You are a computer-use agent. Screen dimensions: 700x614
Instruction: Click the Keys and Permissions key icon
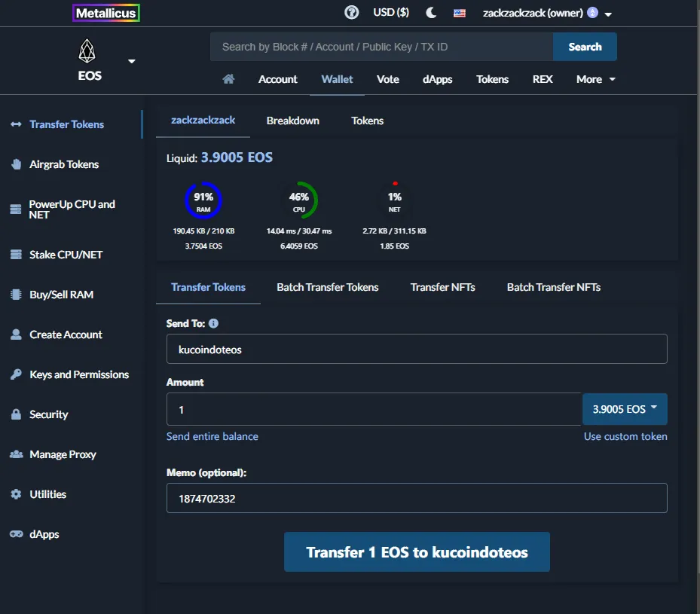coord(16,374)
